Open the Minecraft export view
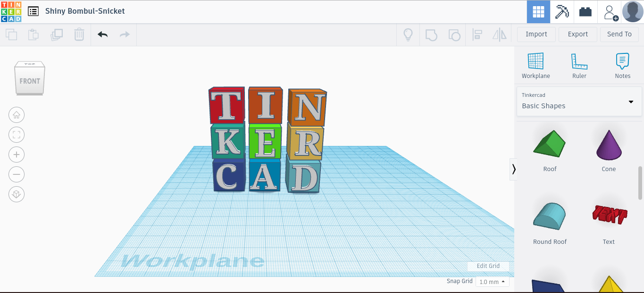 (x=561, y=11)
